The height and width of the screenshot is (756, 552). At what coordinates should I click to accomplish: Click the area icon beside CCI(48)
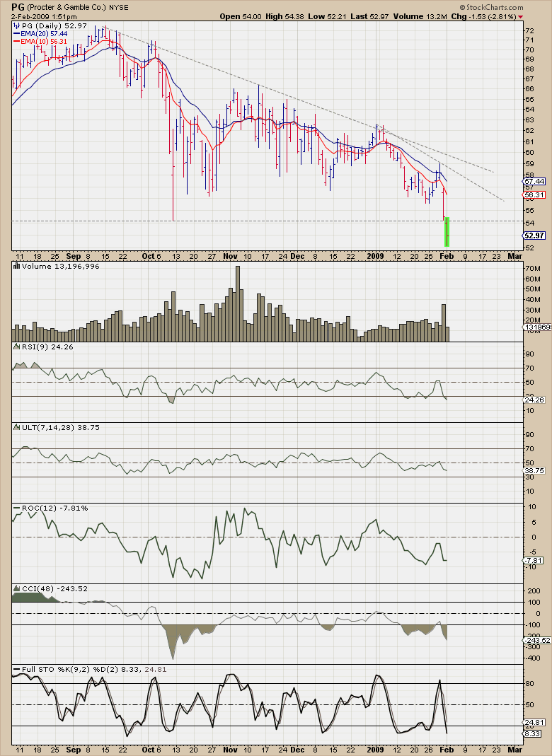(x=17, y=588)
